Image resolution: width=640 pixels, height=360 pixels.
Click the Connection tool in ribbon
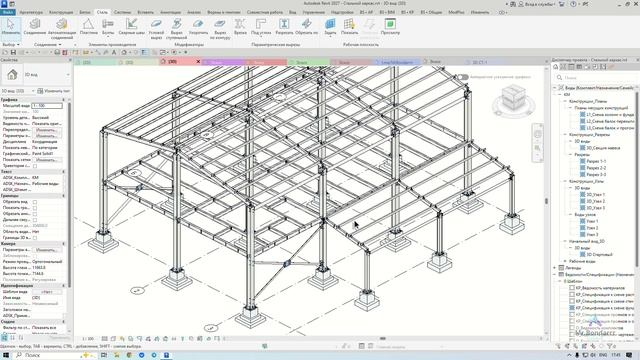point(35,27)
